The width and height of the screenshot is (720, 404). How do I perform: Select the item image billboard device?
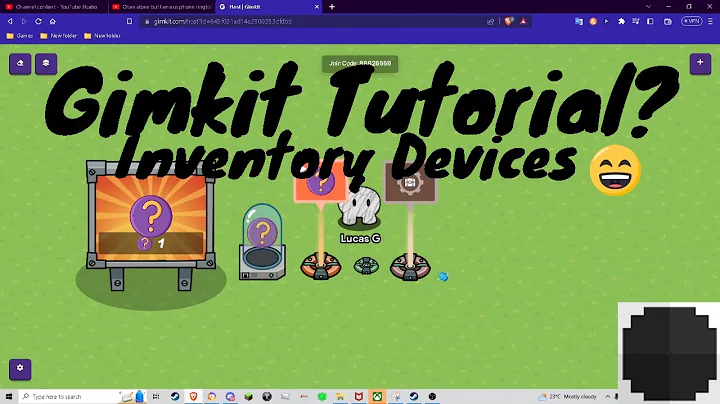click(151, 225)
